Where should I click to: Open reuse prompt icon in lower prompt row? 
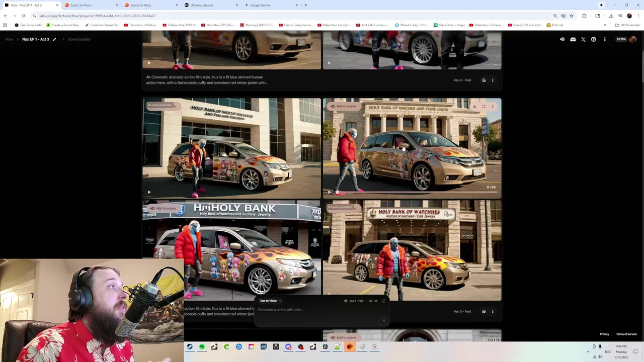pos(484,311)
